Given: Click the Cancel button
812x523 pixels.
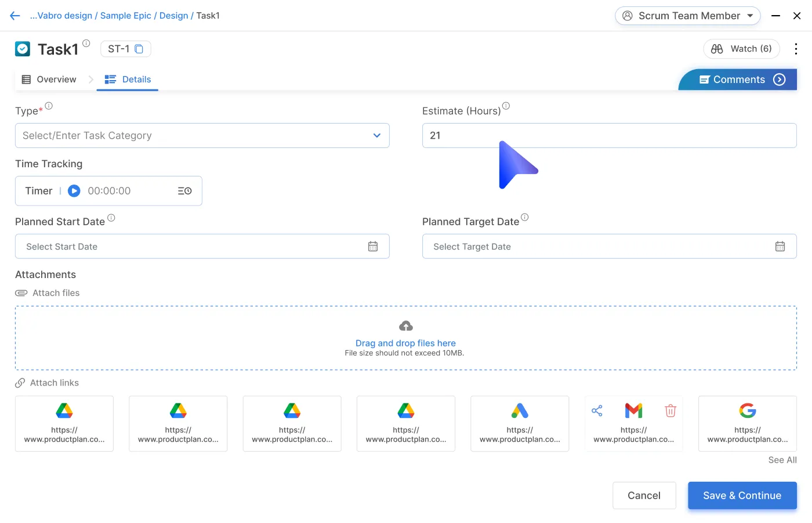Looking at the screenshot, I should (644, 496).
